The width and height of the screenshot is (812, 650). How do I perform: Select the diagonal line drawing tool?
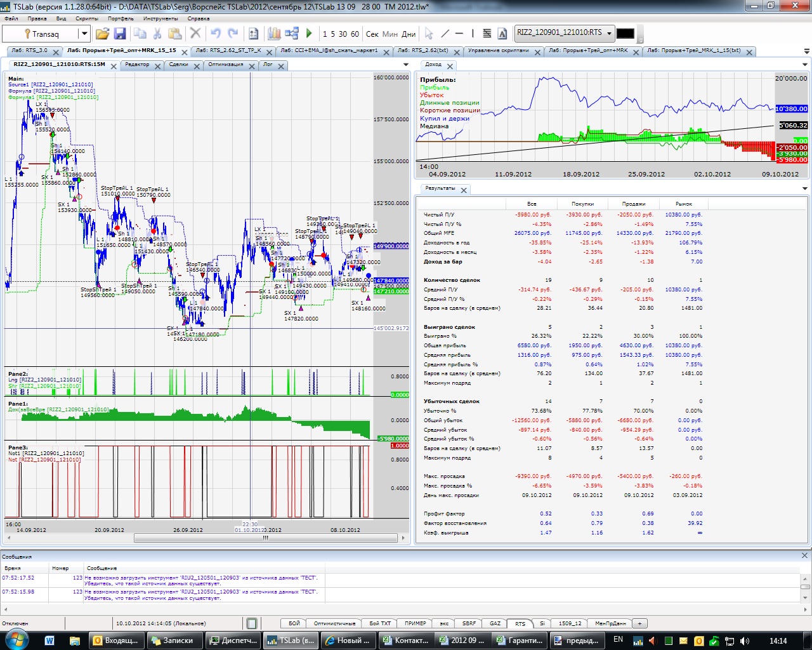pos(445,34)
